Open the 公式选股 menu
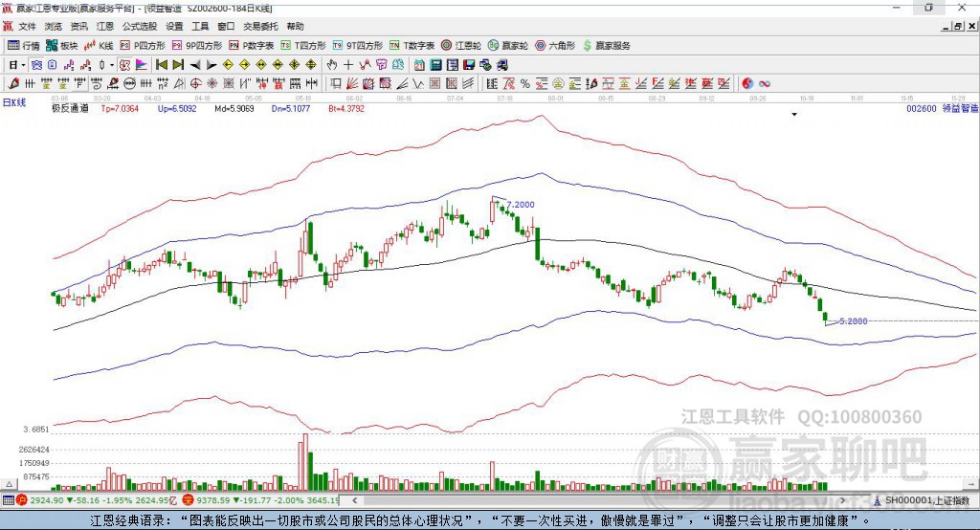The width and height of the screenshot is (980, 530). click(140, 26)
